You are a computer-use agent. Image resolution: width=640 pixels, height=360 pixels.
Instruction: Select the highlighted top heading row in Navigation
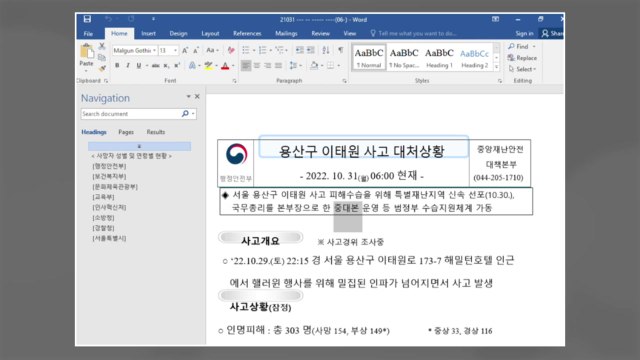(139, 146)
